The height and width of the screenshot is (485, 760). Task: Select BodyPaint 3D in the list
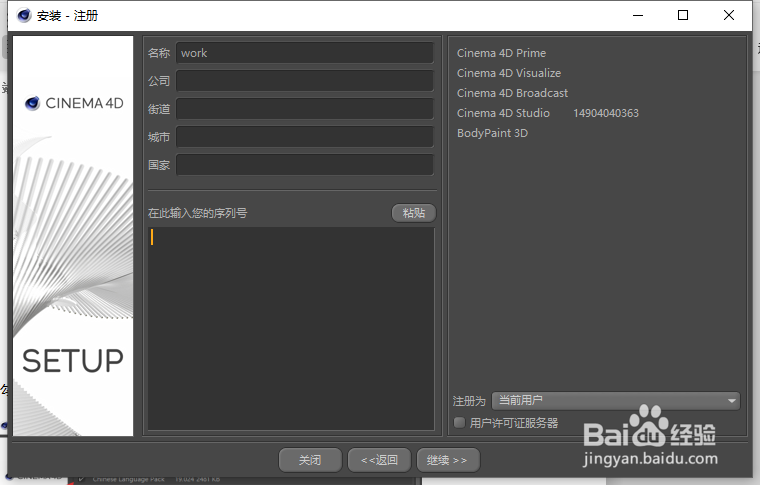coord(492,133)
